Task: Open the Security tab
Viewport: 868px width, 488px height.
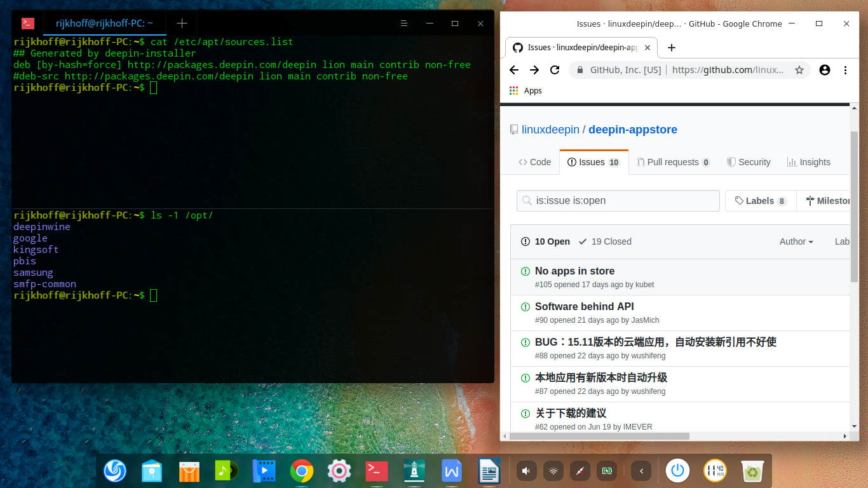Action: point(749,162)
